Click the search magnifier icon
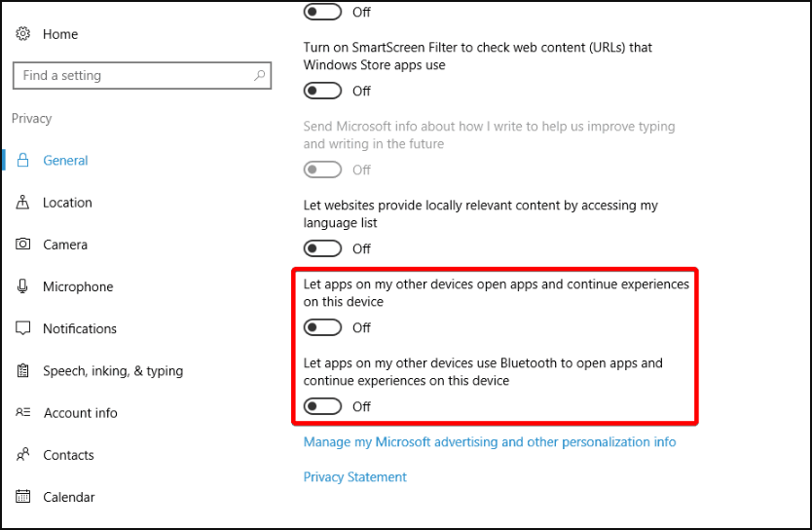Image resolution: width=812 pixels, height=530 pixels. [x=259, y=75]
